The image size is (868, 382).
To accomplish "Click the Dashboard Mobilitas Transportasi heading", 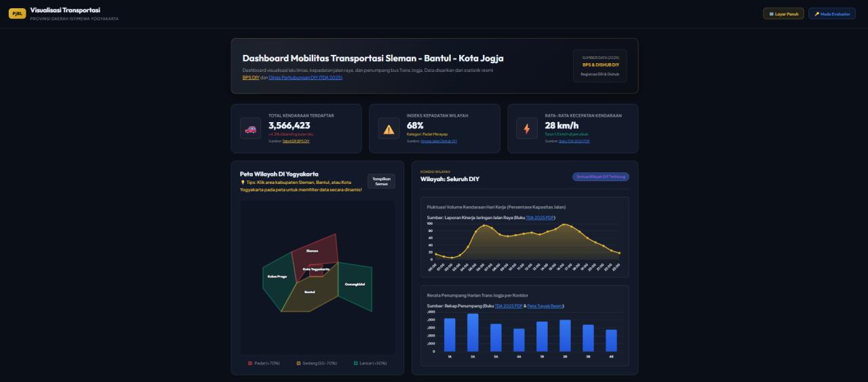I will click(x=373, y=58).
